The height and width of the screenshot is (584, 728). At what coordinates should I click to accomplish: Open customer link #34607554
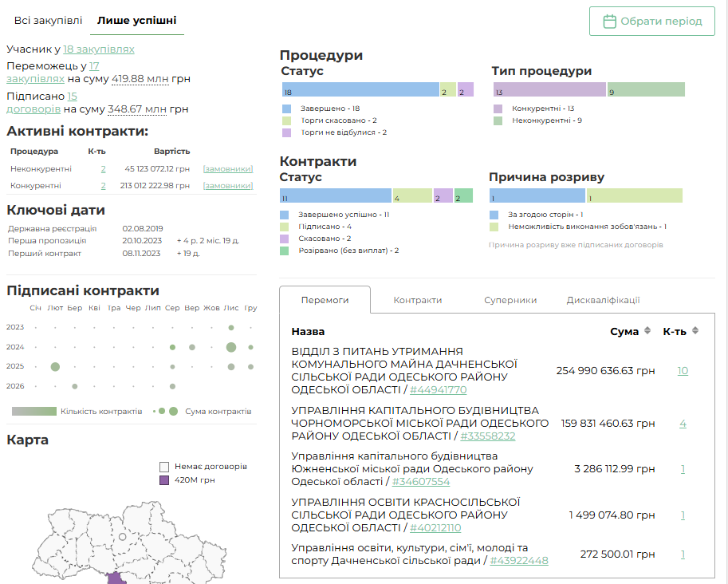421,482
